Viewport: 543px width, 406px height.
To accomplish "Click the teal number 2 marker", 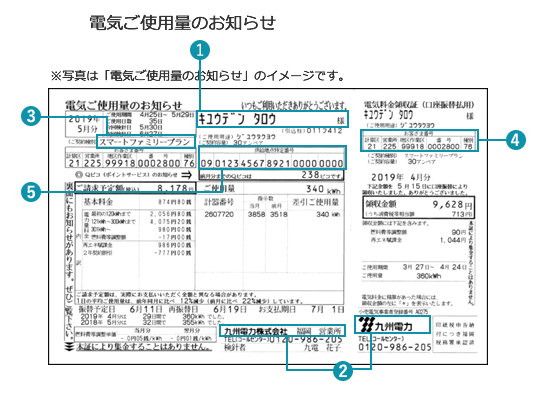I will point(342,371).
